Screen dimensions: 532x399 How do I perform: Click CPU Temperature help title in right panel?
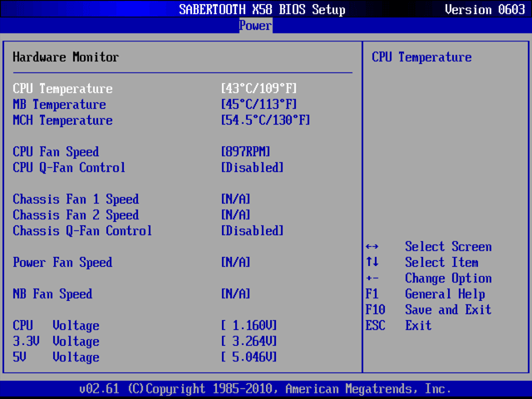tap(421, 57)
